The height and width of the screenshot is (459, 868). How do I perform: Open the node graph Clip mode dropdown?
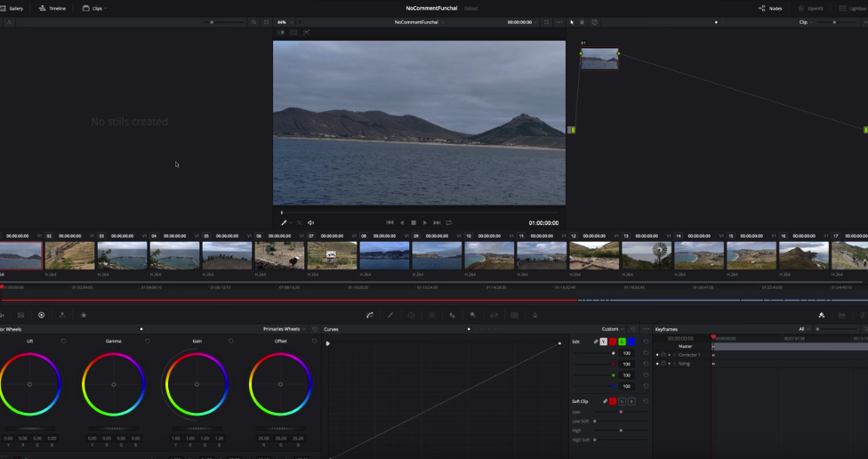tap(806, 22)
